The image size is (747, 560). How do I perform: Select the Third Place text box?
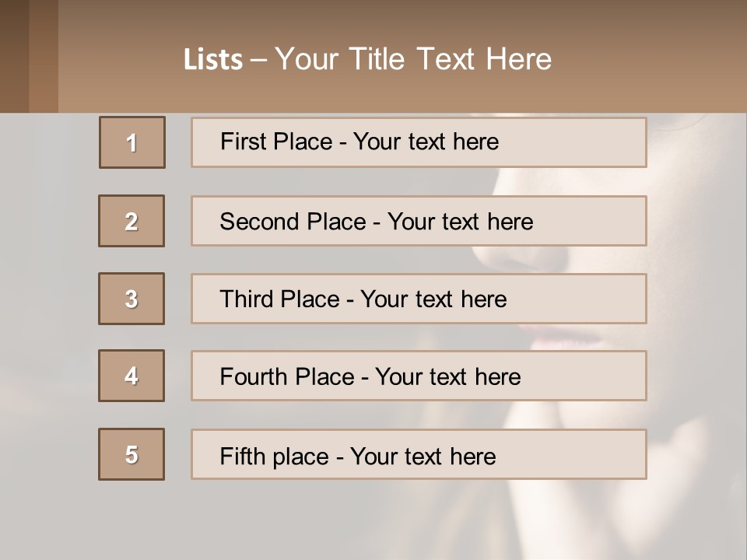419,299
